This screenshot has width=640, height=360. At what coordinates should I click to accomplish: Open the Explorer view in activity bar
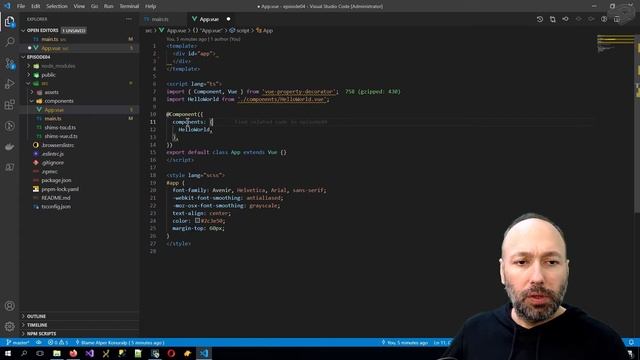pyautogui.click(x=9, y=22)
